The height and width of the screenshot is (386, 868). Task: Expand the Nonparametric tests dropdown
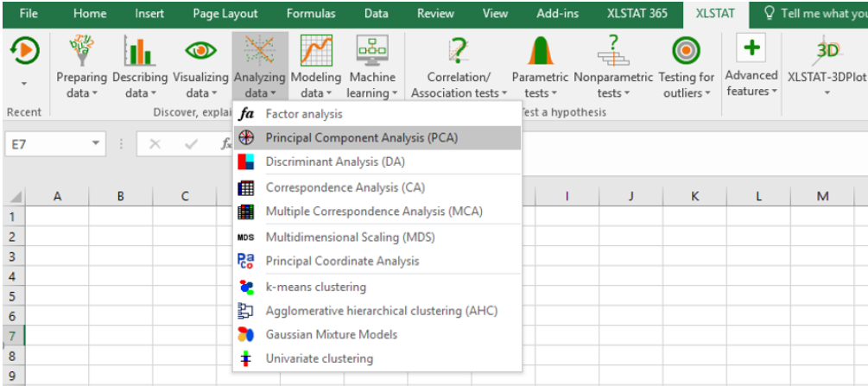(x=613, y=92)
